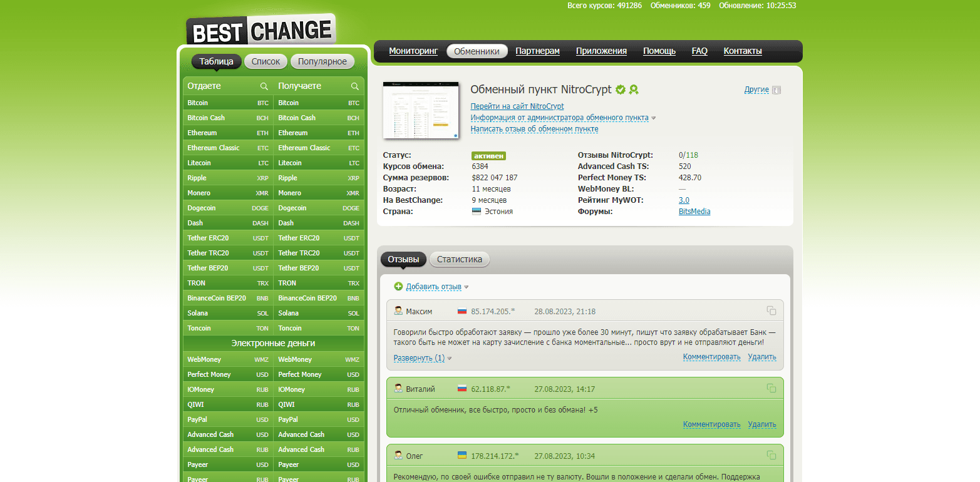Image resolution: width=980 pixels, height=482 pixels.
Task: Click the green plus icon for Добавить отзыв
Action: (398, 287)
